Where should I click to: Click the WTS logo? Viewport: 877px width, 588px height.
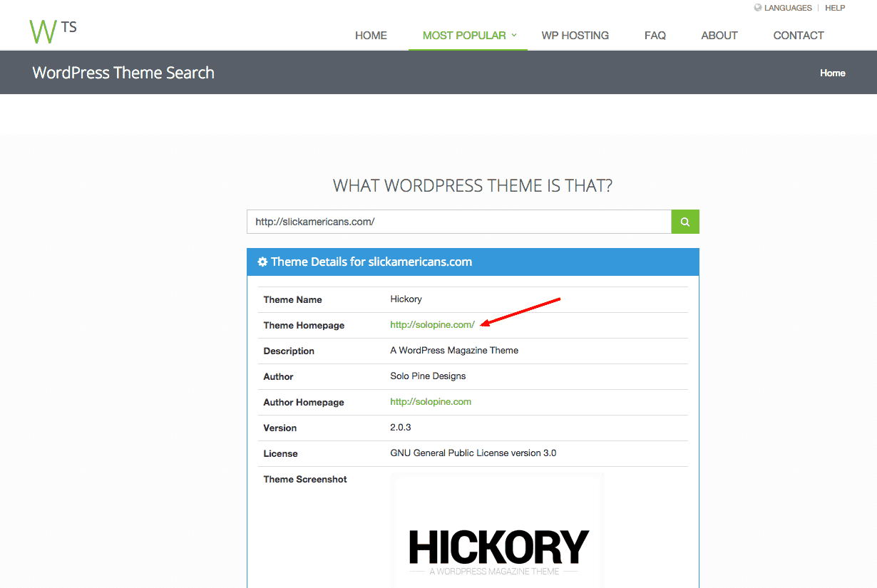[53, 31]
